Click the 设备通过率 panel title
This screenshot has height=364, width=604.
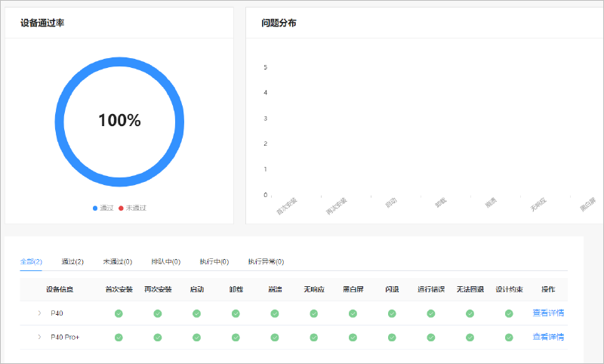tap(42, 23)
